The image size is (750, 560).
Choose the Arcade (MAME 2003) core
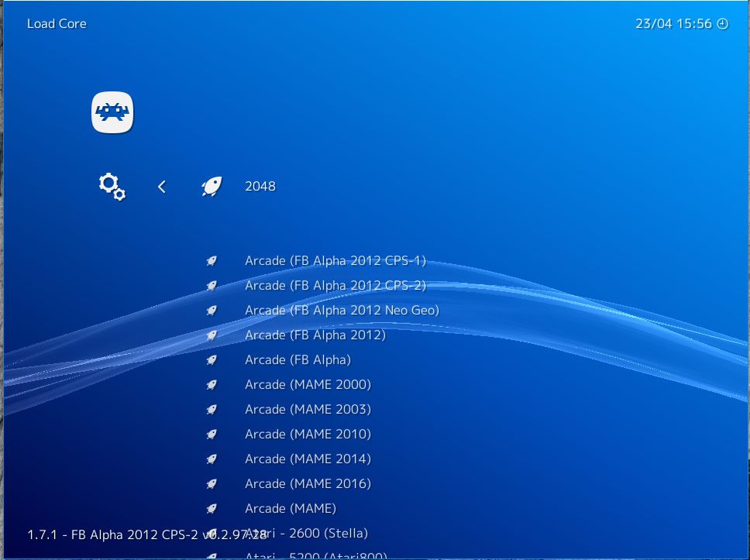point(308,410)
